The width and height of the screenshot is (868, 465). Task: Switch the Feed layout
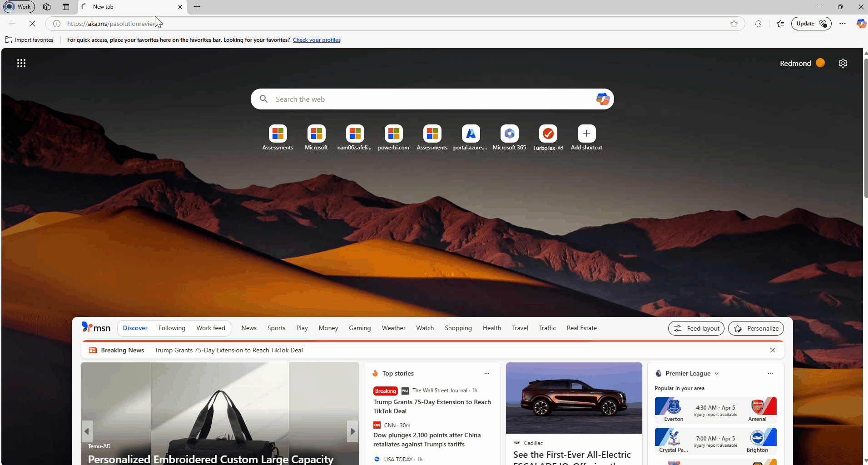[696, 328]
